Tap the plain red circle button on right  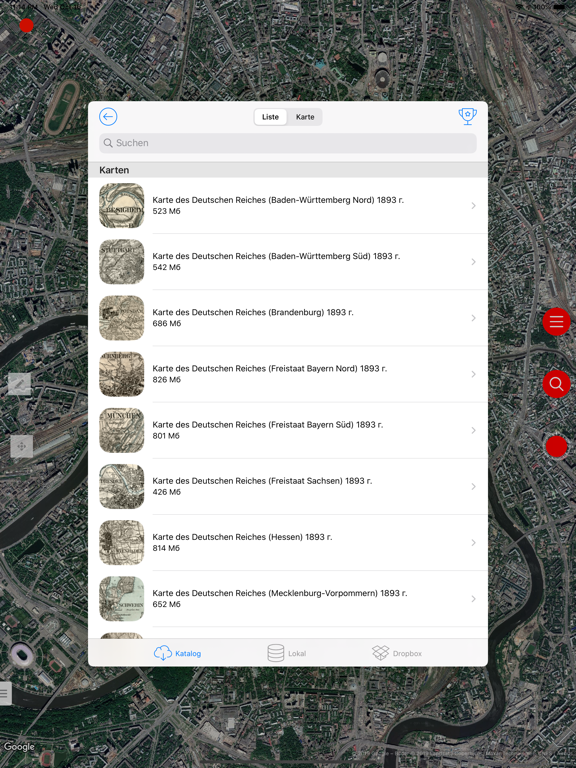(556, 446)
